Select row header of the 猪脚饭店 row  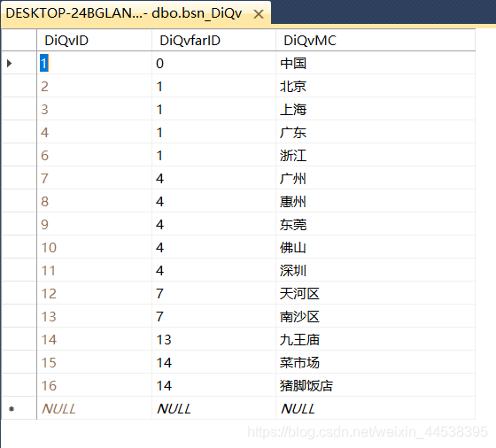[x=19, y=386]
